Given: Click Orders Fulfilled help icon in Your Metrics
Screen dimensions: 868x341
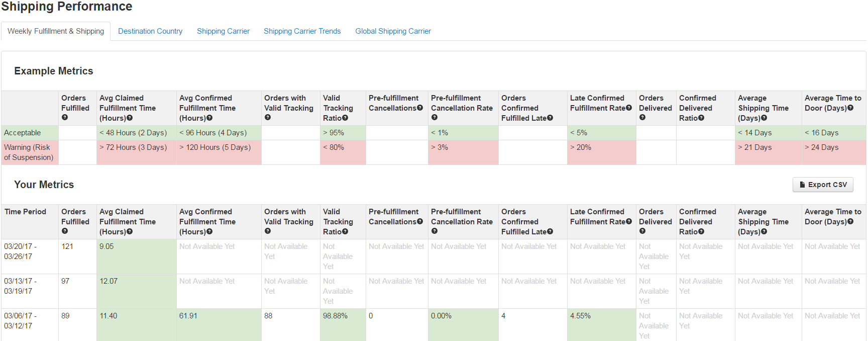Looking at the screenshot, I should point(64,231).
